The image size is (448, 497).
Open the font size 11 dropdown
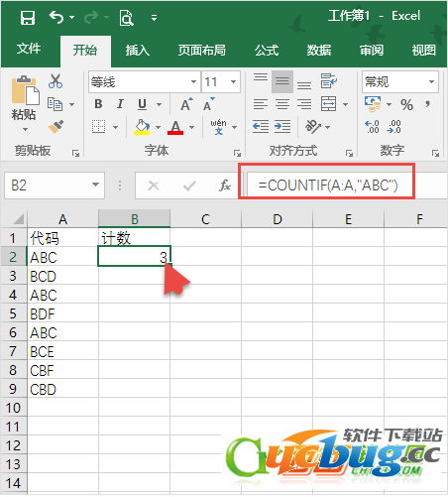point(233,81)
